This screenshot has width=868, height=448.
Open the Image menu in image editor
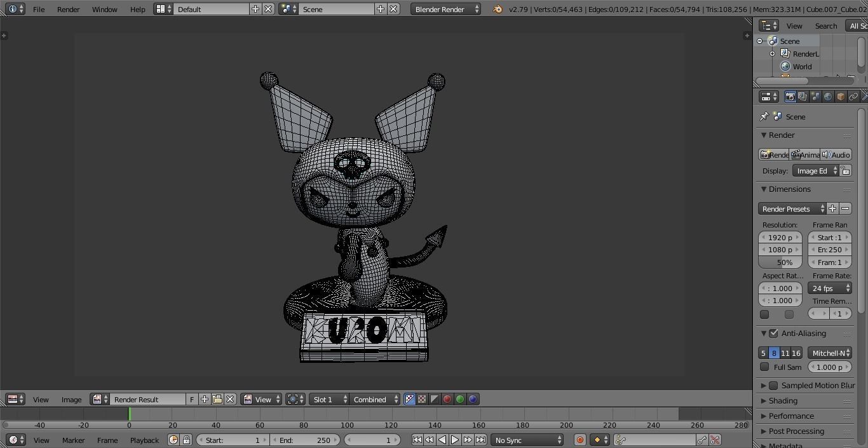click(x=71, y=399)
